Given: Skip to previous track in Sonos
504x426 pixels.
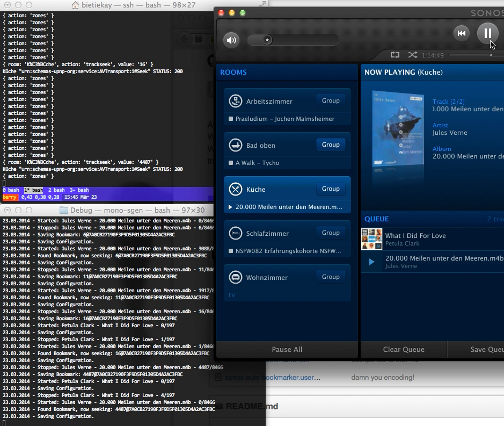Looking at the screenshot, I should 461,33.
